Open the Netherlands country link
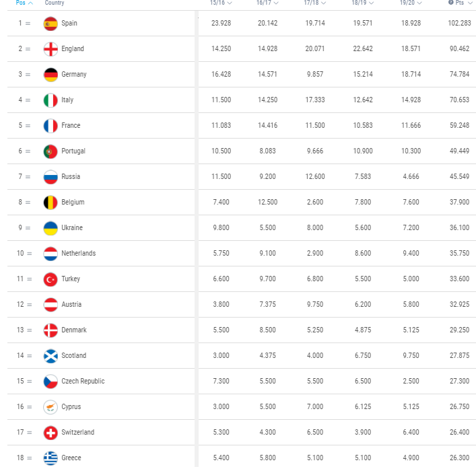The width and height of the screenshot is (476, 471). pyautogui.click(x=78, y=253)
